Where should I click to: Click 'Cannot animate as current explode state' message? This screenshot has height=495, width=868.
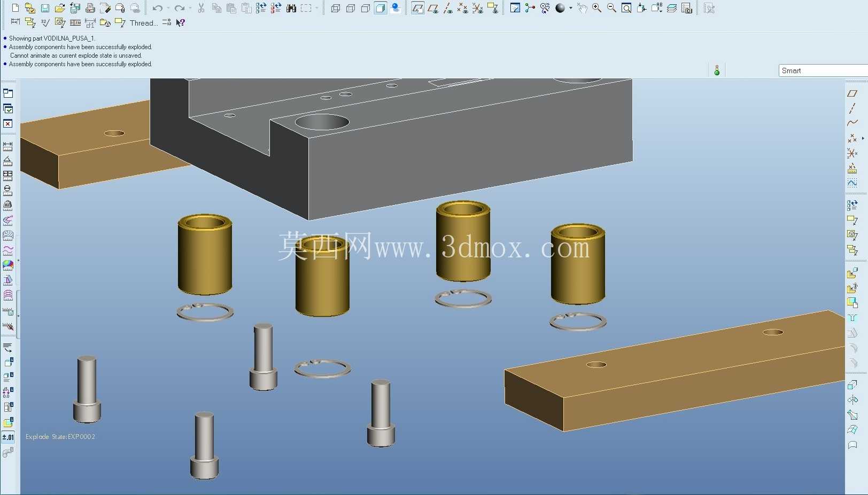point(76,56)
